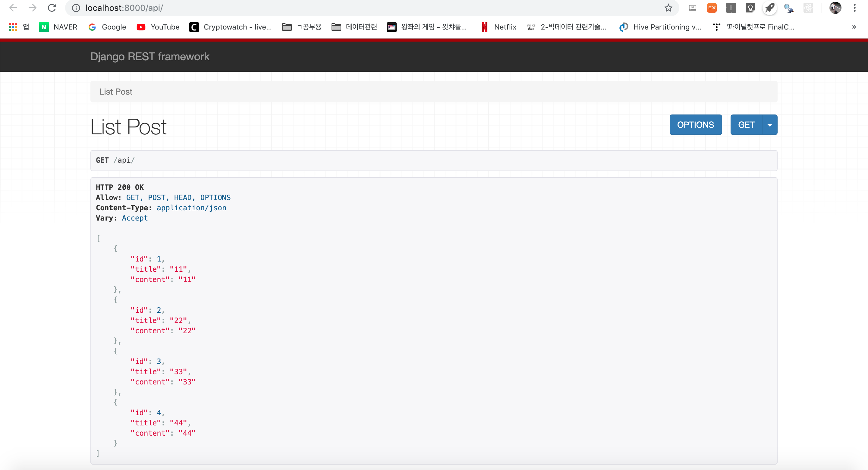Open the orange EX extension icon
Screen dimensions: 868x470
712,8
